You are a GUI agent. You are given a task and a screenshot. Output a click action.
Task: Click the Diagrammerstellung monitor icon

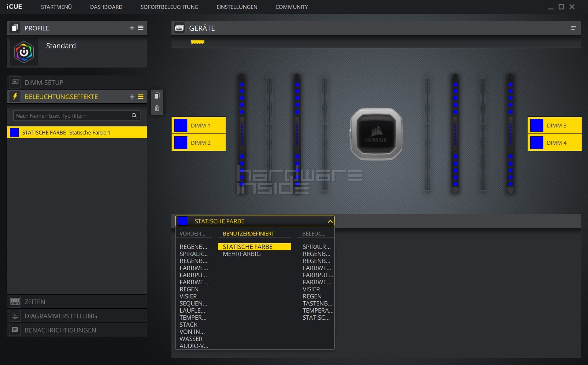[x=15, y=315]
